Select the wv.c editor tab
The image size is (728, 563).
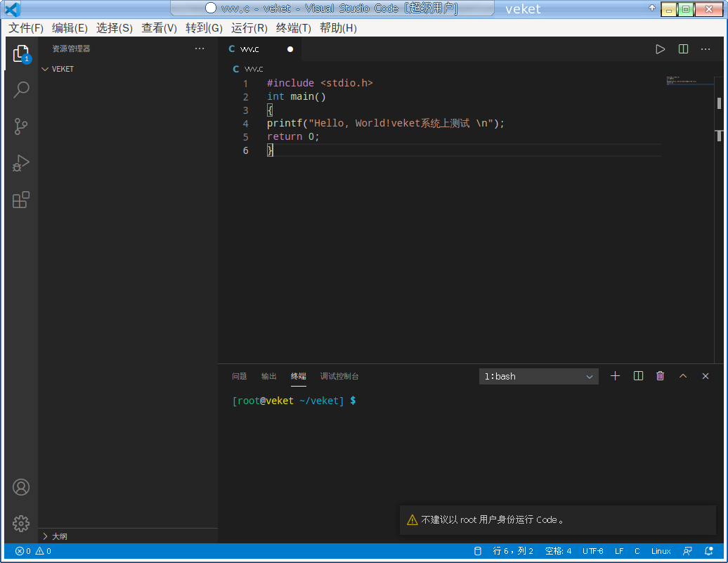coord(259,49)
